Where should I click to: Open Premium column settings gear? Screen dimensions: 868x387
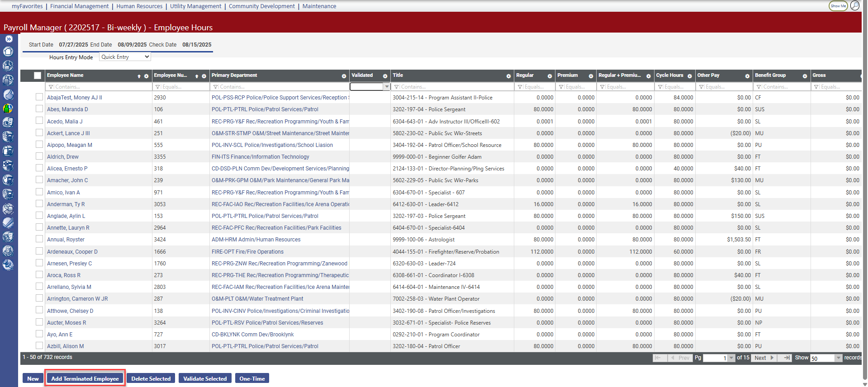[x=591, y=76]
